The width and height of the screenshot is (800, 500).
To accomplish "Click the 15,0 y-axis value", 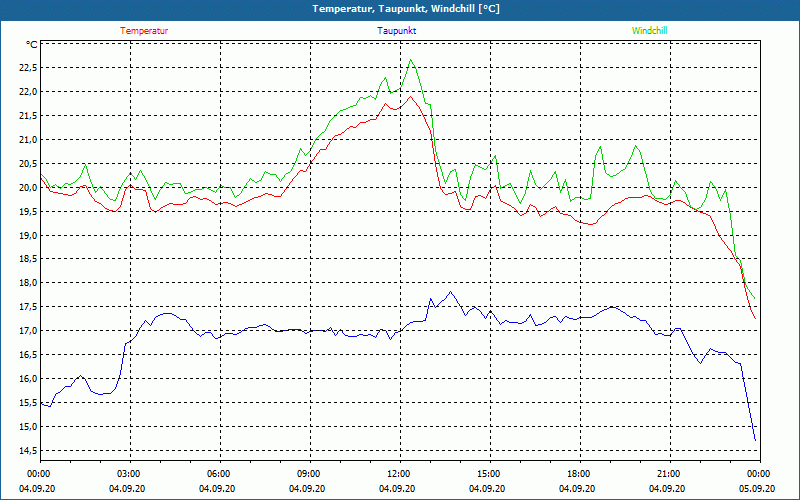I will [28, 427].
